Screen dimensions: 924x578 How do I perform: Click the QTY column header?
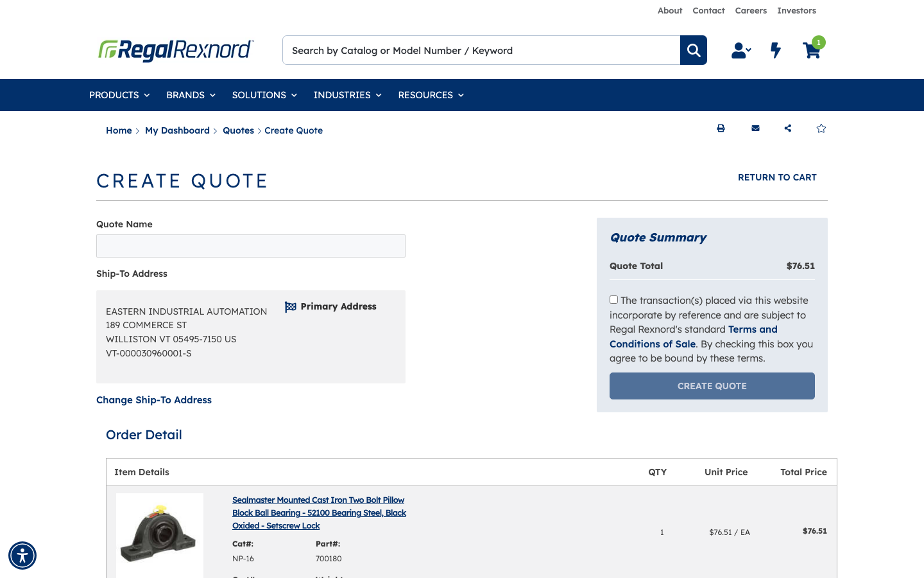(658, 472)
